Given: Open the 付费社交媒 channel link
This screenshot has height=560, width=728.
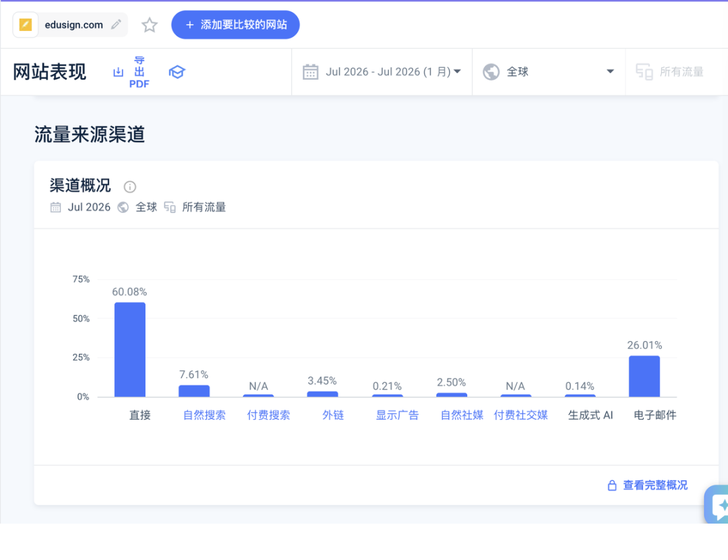Looking at the screenshot, I should [x=520, y=415].
